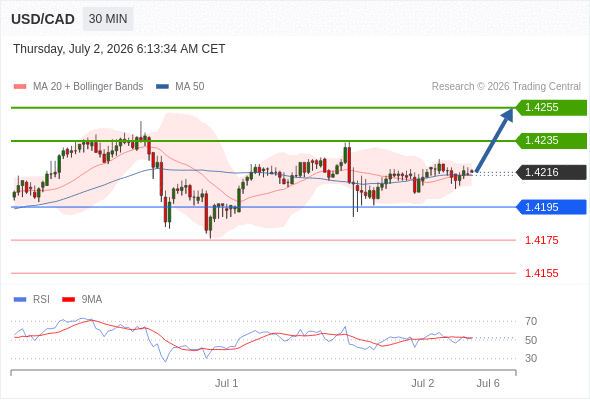Click the Jul 1 date marker
The image size is (590, 400).
point(227,383)
